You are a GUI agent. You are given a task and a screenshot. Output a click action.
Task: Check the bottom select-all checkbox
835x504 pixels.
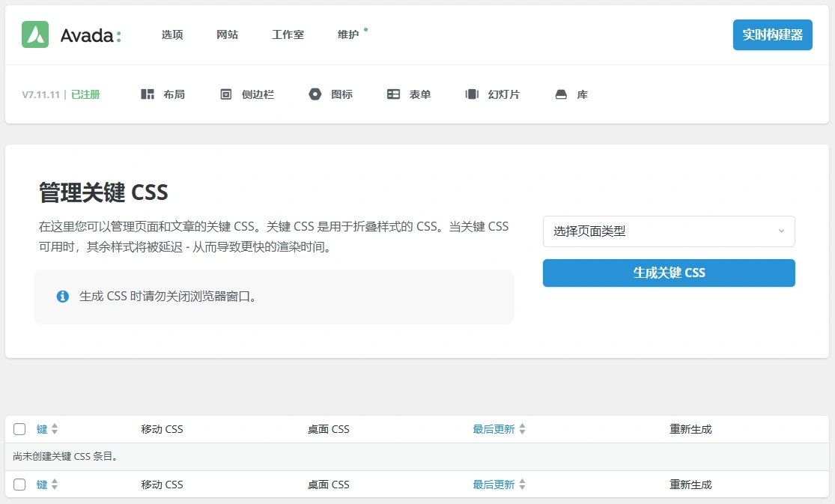[19, 484]
